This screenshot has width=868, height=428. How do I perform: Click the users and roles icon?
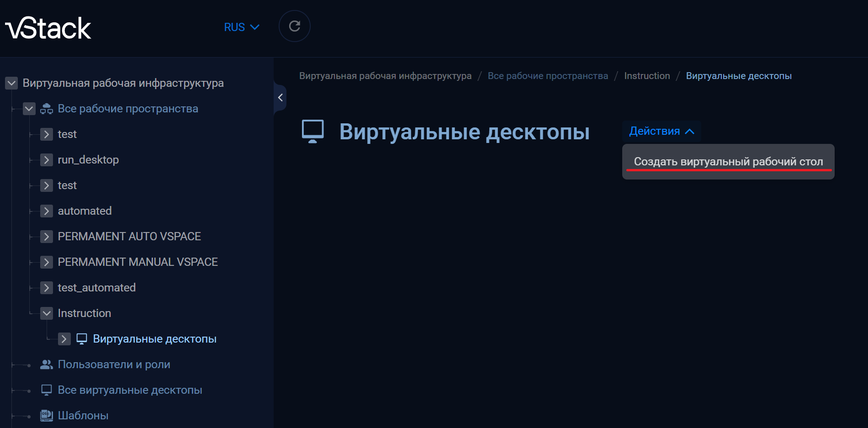tap(47, 365)
